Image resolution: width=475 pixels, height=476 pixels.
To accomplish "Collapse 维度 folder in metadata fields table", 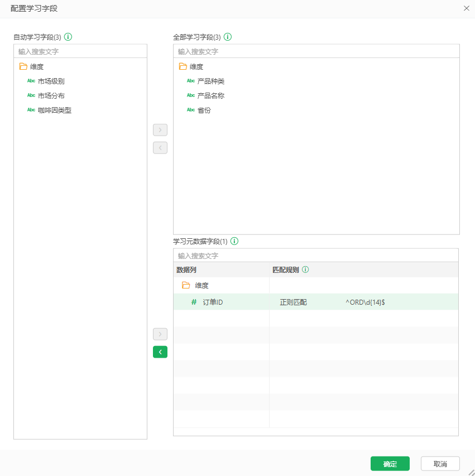I will pos(186,286).
